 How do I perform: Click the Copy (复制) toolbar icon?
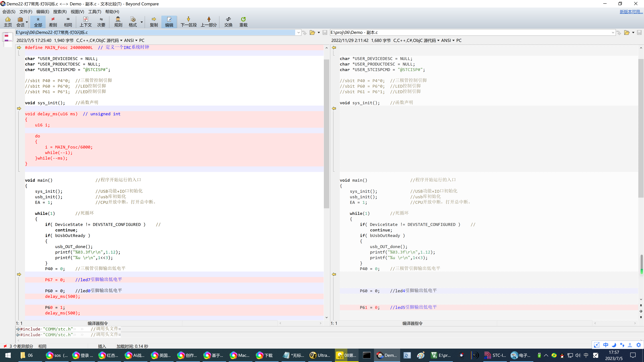[x=154, y=22]
